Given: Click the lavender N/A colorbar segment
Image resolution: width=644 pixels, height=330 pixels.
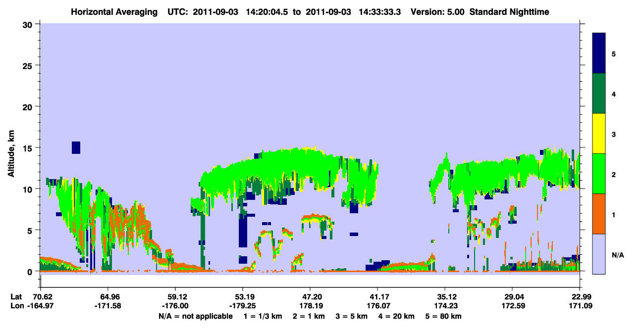Looking at the screenshot, I should (x=599, y=253).
